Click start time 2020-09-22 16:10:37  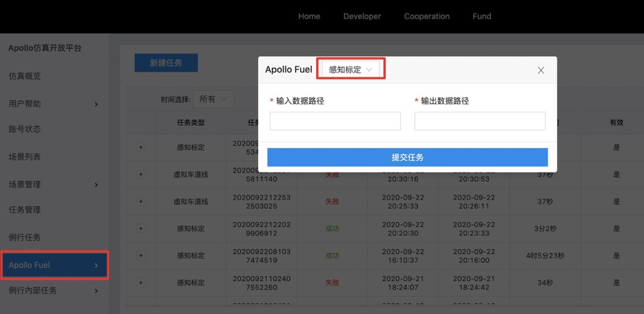pos(403,256)
